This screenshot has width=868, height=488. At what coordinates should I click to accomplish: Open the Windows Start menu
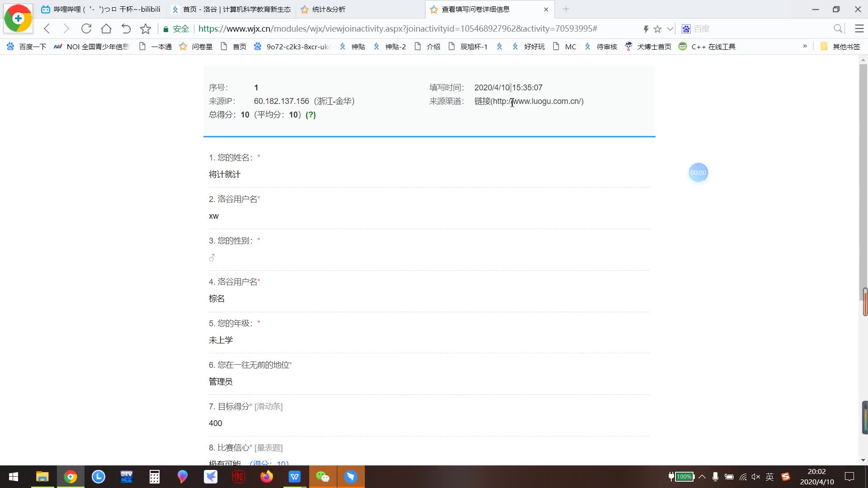(x=14, y=477)
